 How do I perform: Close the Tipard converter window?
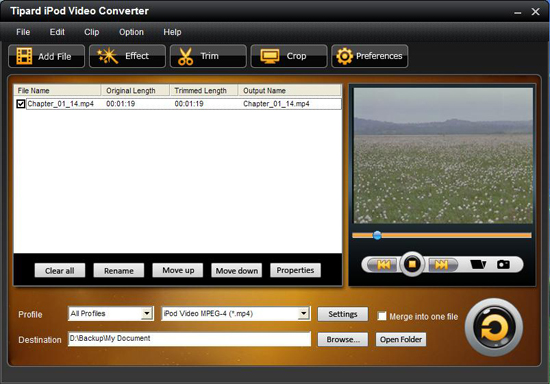click(x=535, y=12)
